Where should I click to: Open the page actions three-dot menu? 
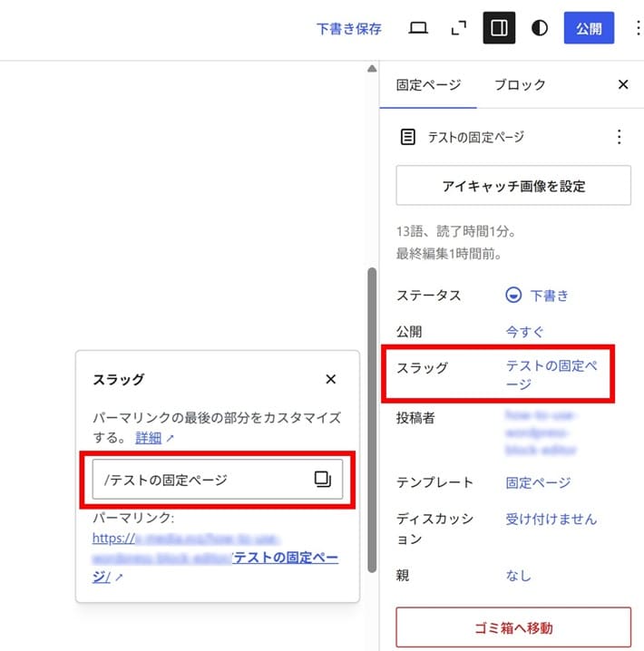pyautogui.click(x=619, y=137)
